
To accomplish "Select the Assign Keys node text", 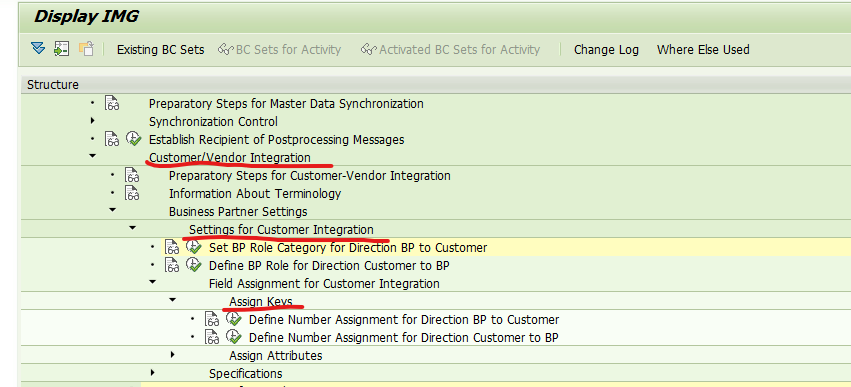I will pyautogui.click(x=261, y=302).
